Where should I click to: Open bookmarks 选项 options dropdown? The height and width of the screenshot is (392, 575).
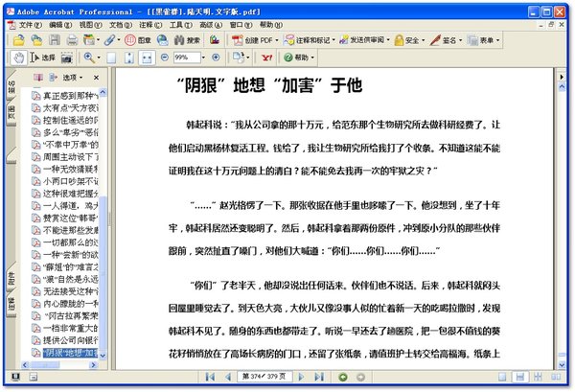[73, 78]
